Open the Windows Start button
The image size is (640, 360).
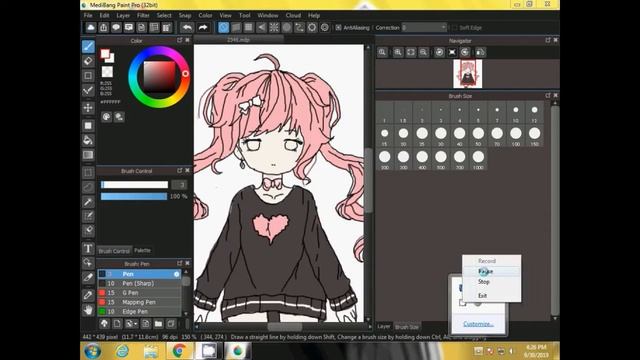point(92,351)
